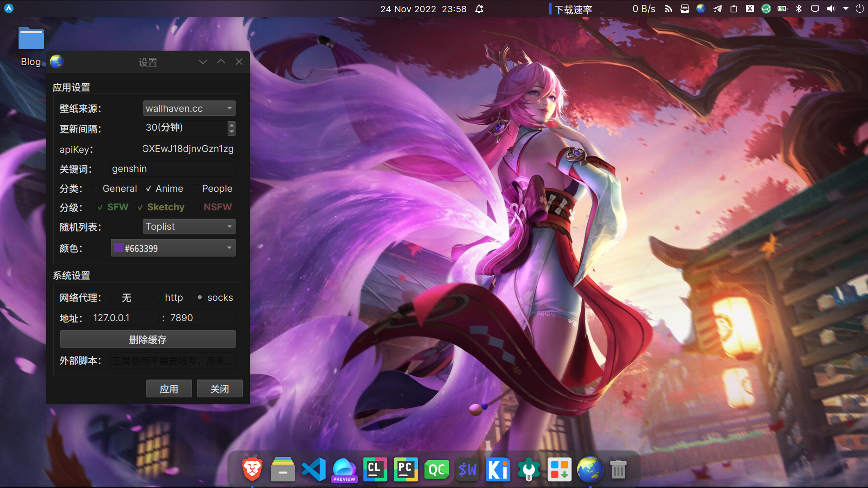Viewport: 868px width, 488px height.
Task: Open the $W terminal app in dock
Action: click(467, 469)
